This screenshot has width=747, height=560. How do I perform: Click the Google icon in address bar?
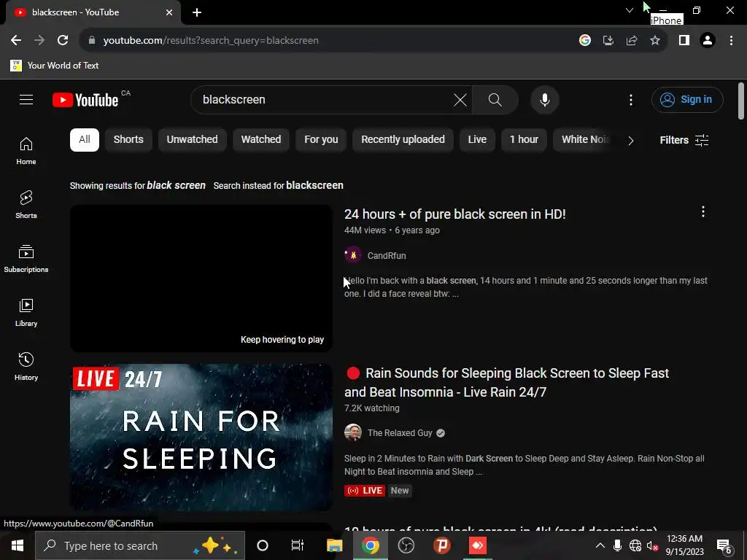(x=584, y=41)
